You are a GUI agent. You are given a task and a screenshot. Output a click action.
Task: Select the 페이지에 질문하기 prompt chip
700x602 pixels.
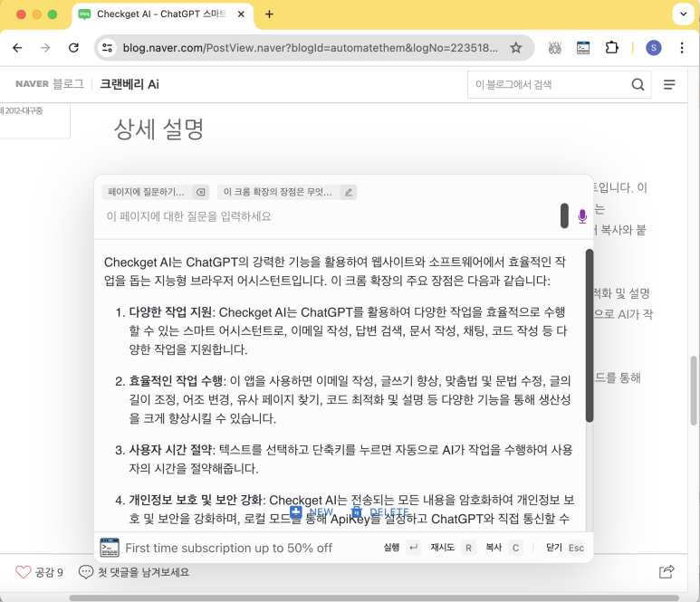(147, 192)
